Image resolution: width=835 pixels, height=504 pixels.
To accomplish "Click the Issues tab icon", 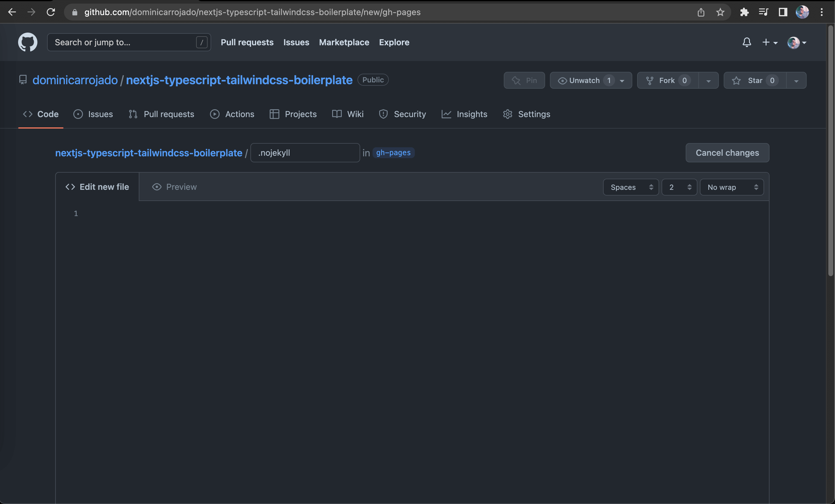I will 78,114.
